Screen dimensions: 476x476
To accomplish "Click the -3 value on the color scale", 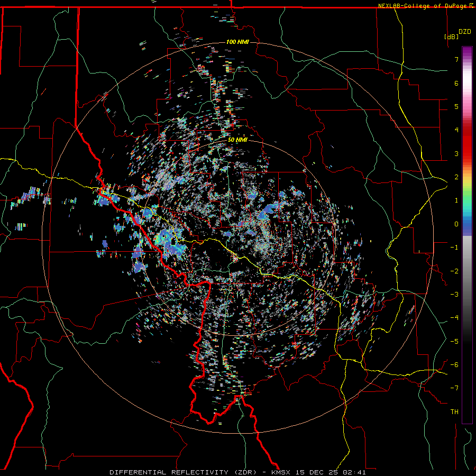I will (454, 295).
